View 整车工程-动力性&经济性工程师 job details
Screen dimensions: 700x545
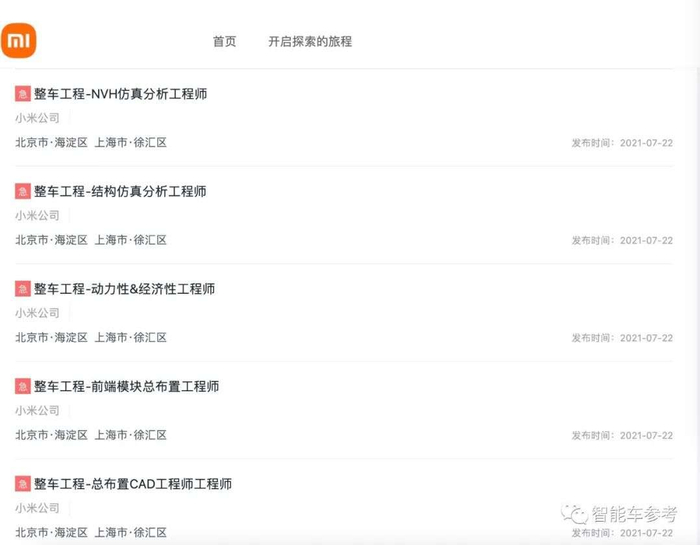point(124,289)
